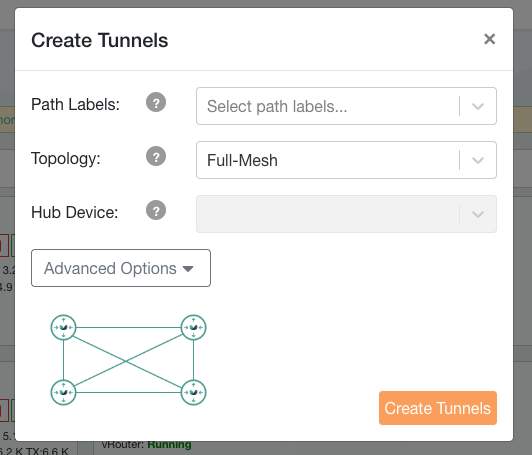Screen dimensions: 532x455
Task: Click the bottom-right router node icon
Action: pos(193,393)
